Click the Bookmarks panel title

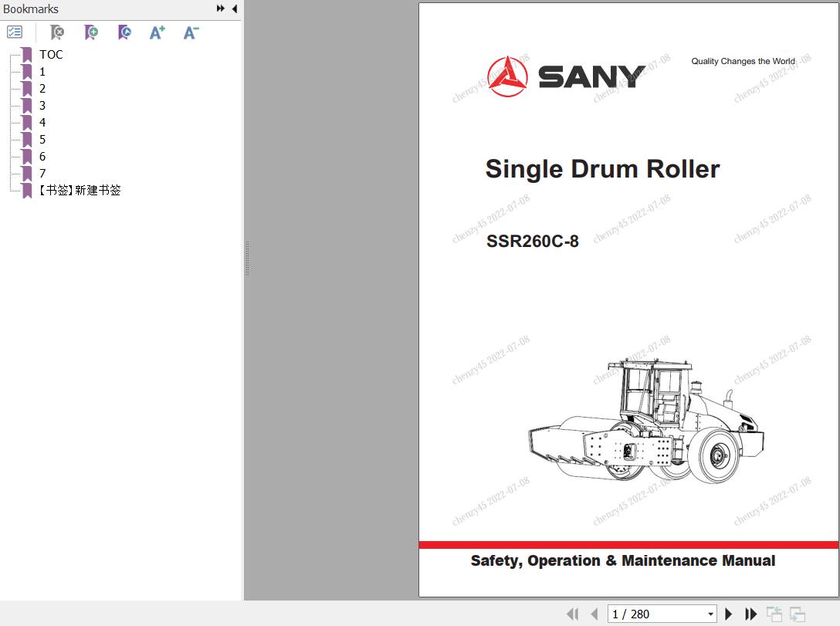pyautogui.click(x=31, y=9)
